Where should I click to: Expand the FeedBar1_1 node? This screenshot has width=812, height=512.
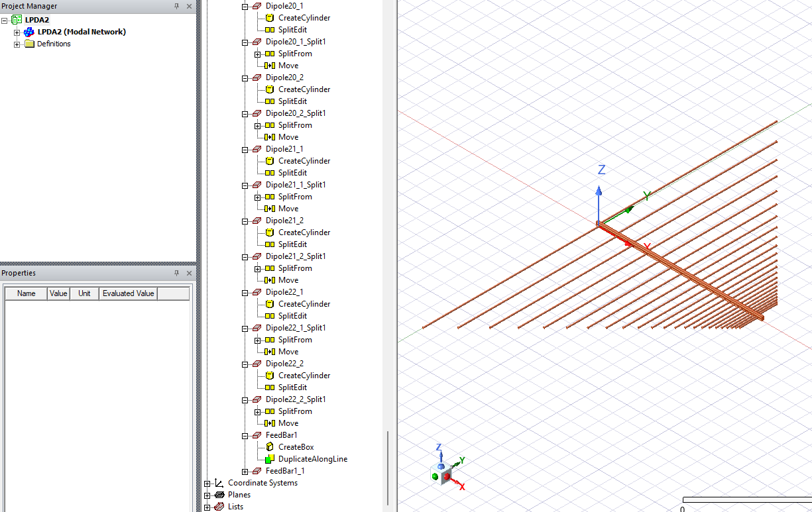pyautogui.click(x=245, y=471)
